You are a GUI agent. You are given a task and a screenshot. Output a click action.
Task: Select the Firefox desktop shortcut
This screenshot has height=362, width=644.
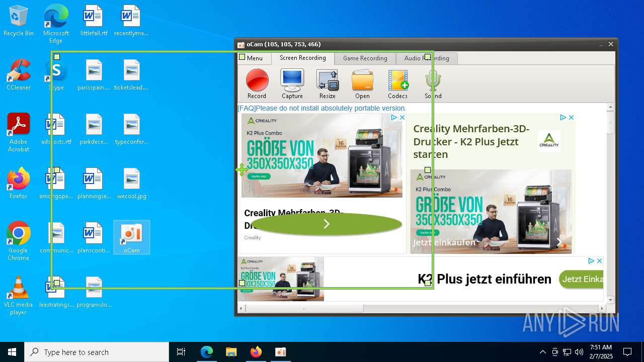pos(19,184)
